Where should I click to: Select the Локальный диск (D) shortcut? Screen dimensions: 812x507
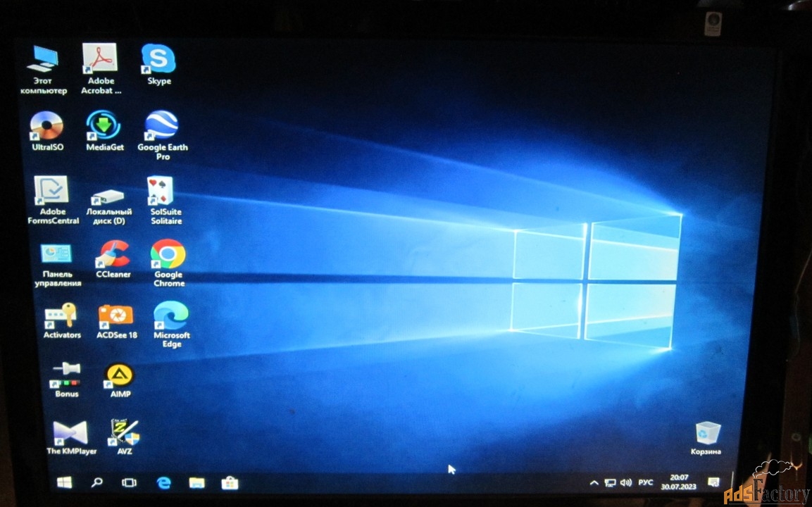point(108,206)
